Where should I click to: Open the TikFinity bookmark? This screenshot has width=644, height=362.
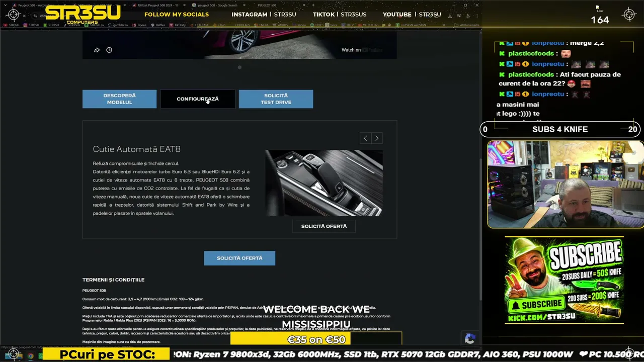point(178,25)
